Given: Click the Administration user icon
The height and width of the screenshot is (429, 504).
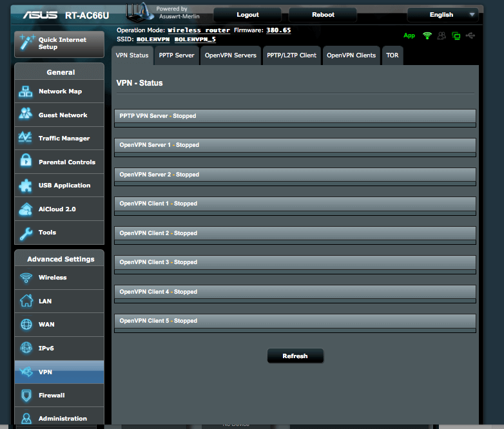Looking at the screenshot, I should click(26, 418).
